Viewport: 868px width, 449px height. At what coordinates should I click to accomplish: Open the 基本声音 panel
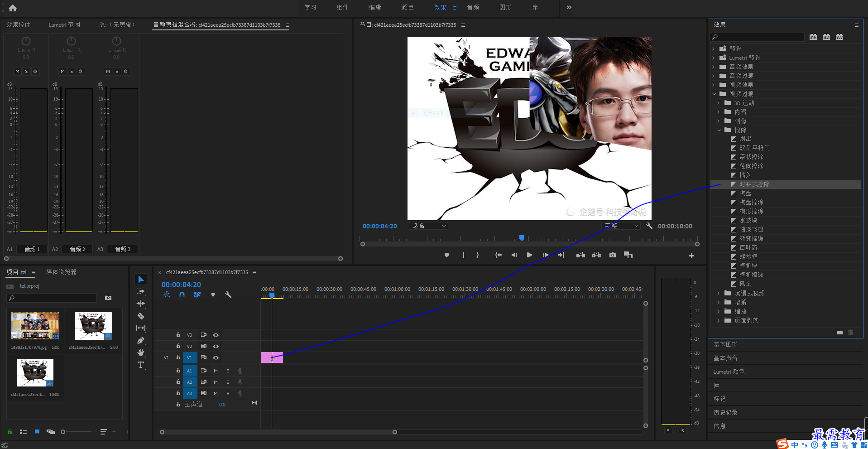tap(725, 358)
